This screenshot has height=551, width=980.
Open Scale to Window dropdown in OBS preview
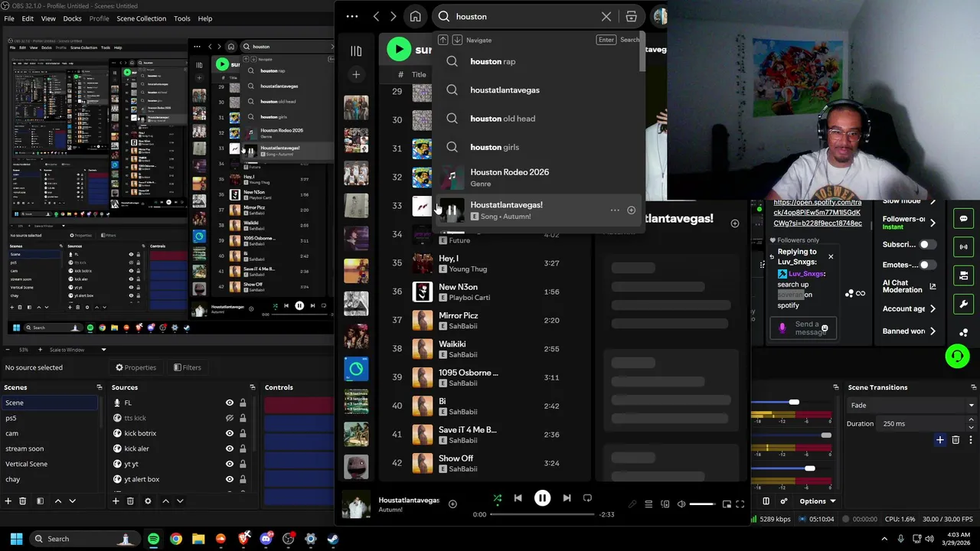tap(77, 350)
